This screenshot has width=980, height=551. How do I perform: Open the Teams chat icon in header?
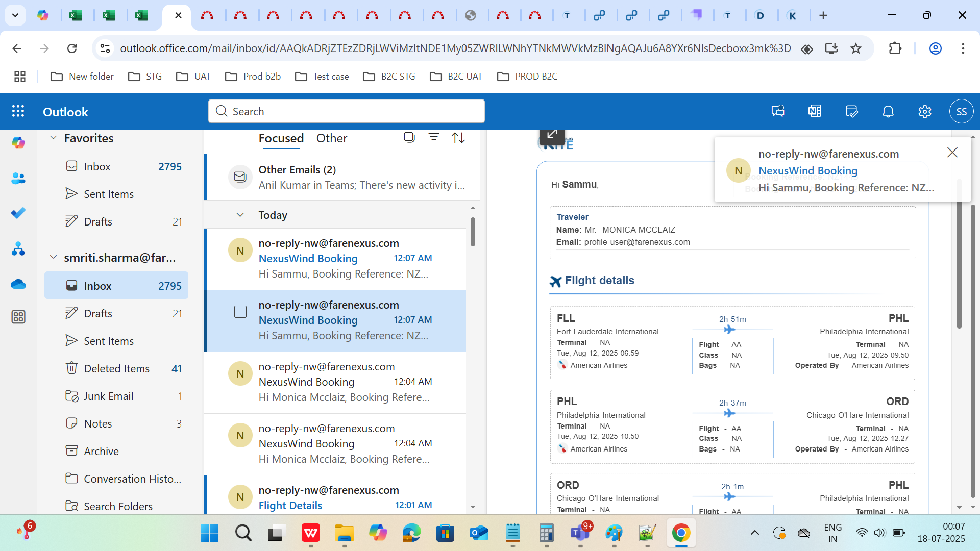[x=778, y=111]
